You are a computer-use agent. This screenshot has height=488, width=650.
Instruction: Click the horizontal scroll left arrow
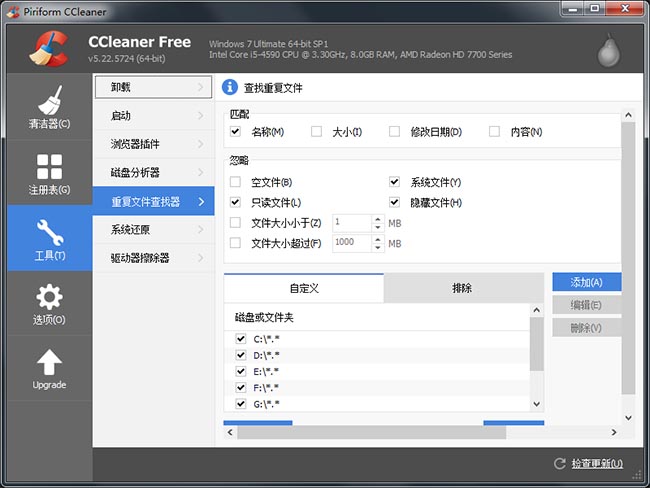coord(230,432)
